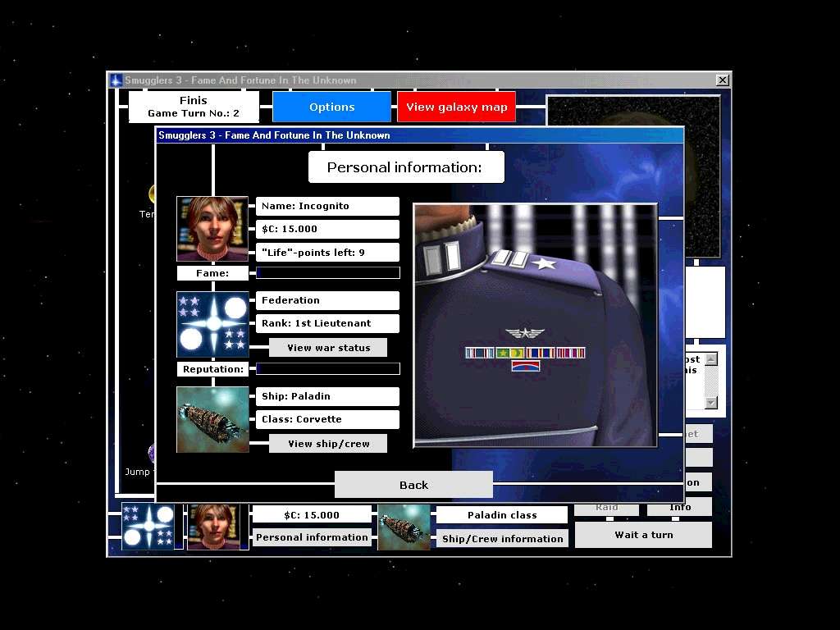840x630 pixels.
Task: Click the Info button in main window
Action: coord(679,507)
